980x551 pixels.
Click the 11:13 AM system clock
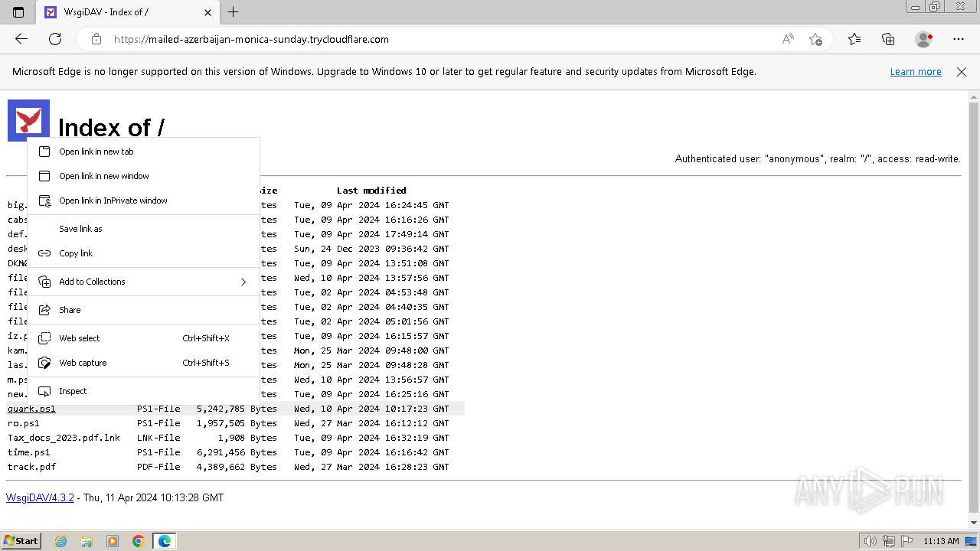[x=941, y=541]
